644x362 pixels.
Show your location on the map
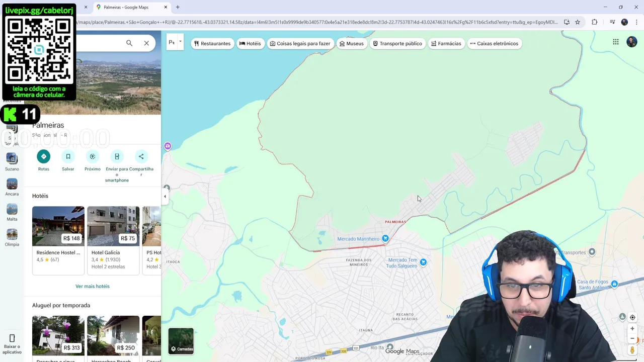pyautogui.click(x=632, y=317)
